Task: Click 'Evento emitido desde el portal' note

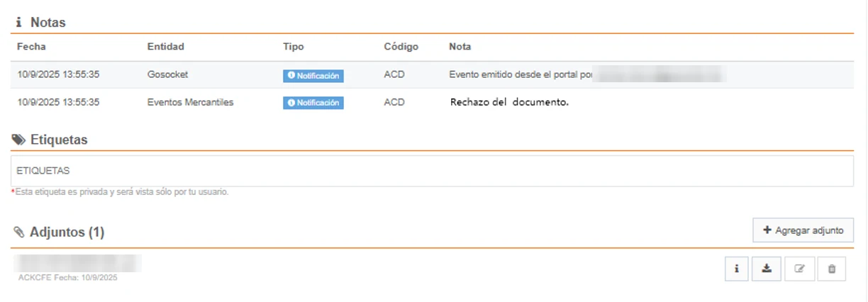Action: (x=521, y=74)
